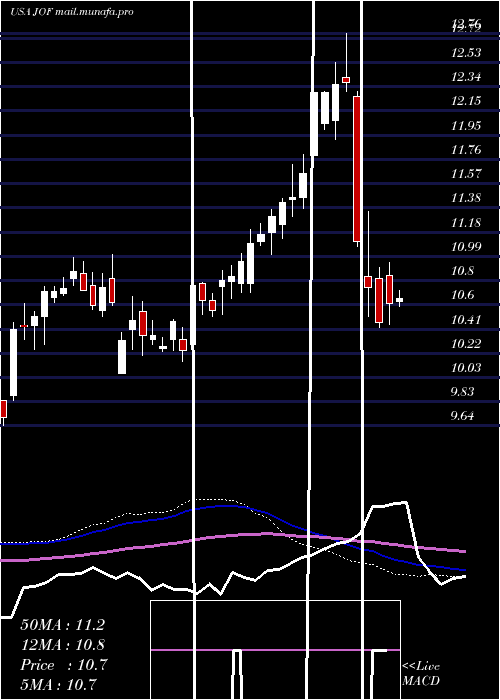Click the tall red candlestick dropping from 12.15
The width and height of the screenshot is (500, 700).
coord(357,169)
